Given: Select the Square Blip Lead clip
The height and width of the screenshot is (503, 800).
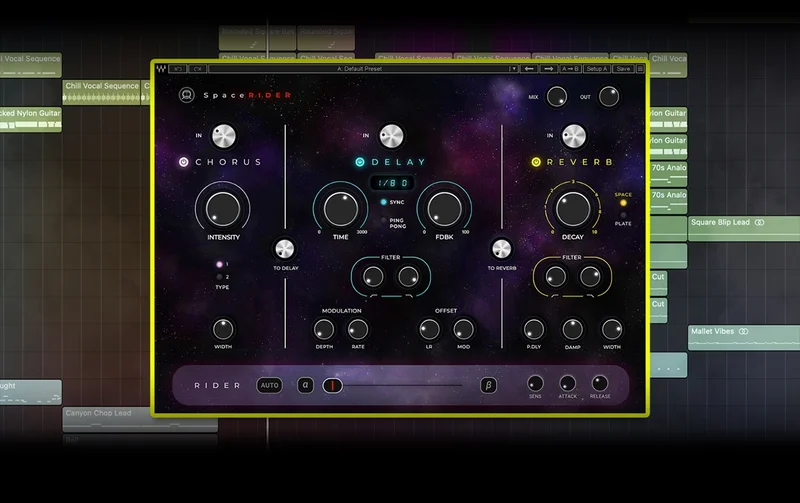Looking at the screenshot, I should click(x=744, y=228).
